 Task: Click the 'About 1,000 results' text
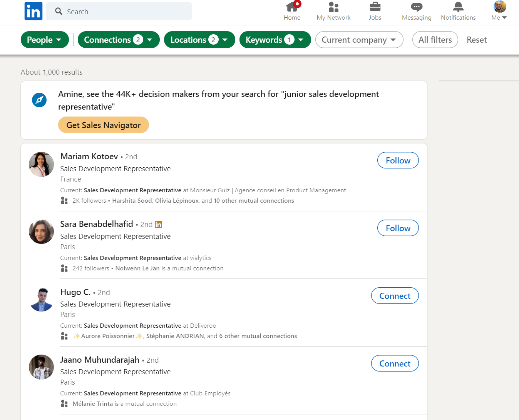[x=52, y=72]
